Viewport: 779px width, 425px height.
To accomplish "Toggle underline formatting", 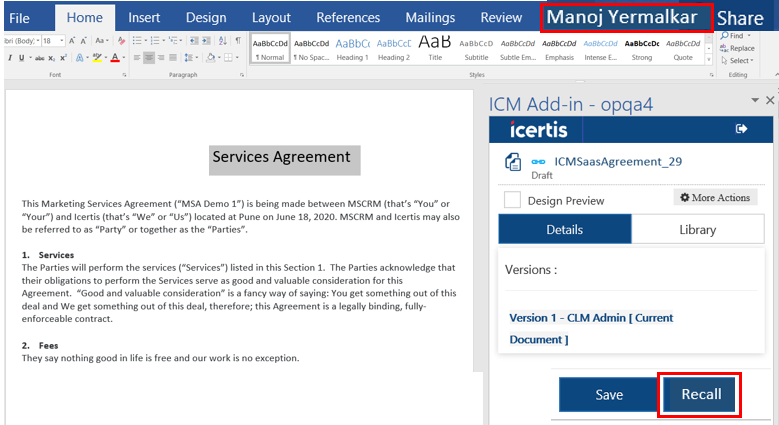I will (21, 58).
